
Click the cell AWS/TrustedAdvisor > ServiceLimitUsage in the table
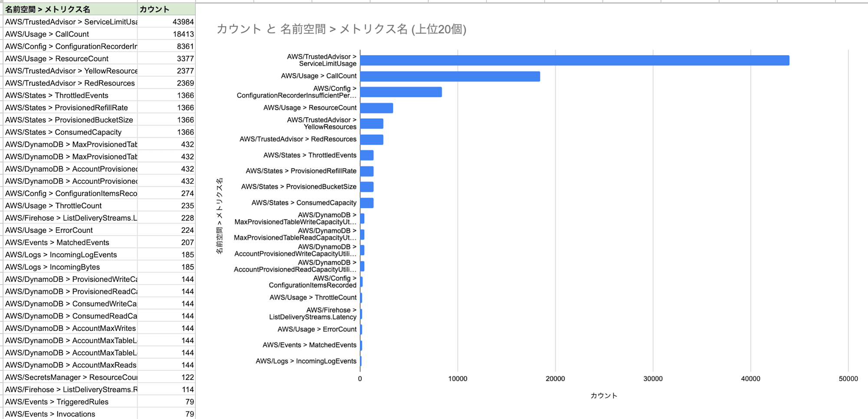(70, 22)
